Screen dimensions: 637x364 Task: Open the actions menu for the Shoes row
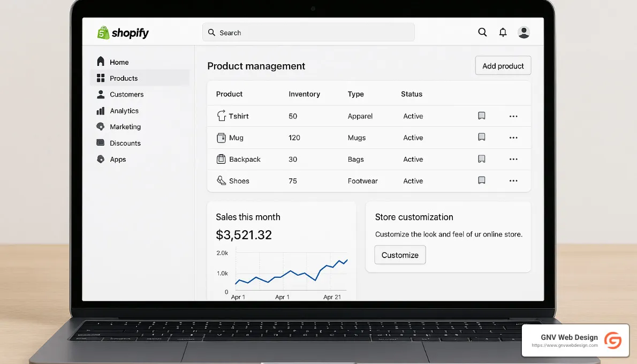point(513,180)
